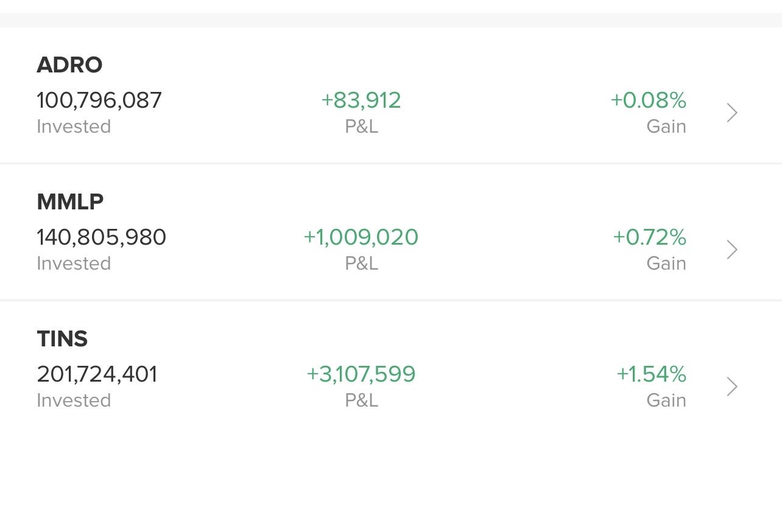Click ADRO invested amount 100,796,087
This screenshot has height=532, width=782.
click(x=99, y=100)
